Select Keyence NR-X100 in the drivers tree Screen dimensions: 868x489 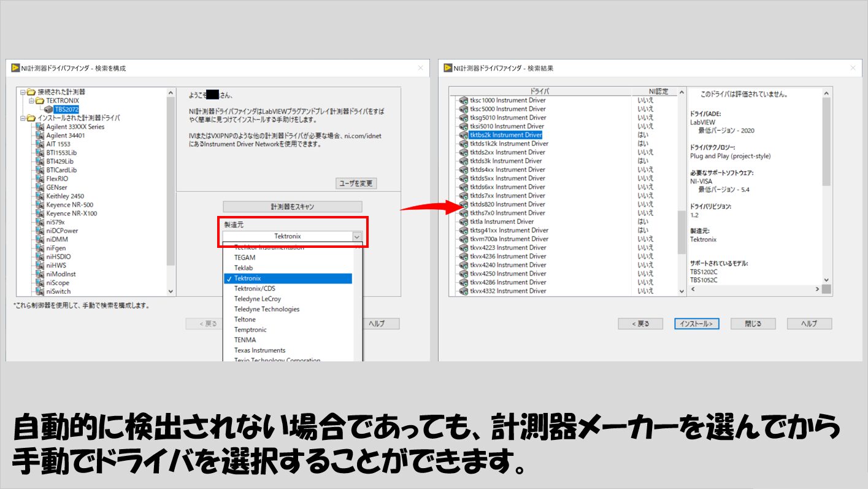(x=71, y=214)
